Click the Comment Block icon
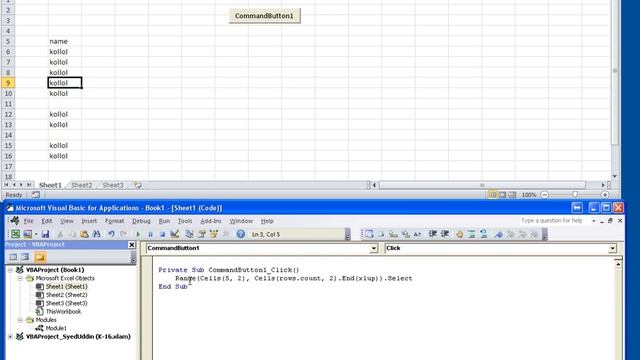The width and height of the screenshot is (640, 360). [472, 234]
